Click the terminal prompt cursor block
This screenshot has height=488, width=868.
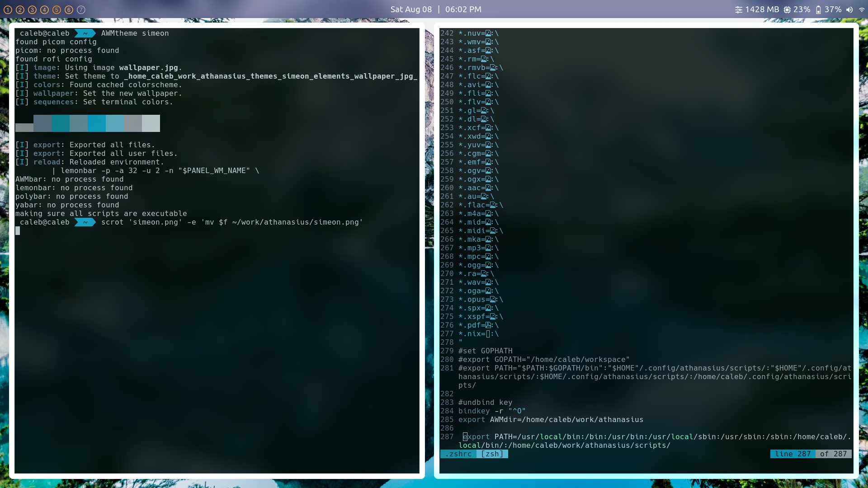click(18, 231)
